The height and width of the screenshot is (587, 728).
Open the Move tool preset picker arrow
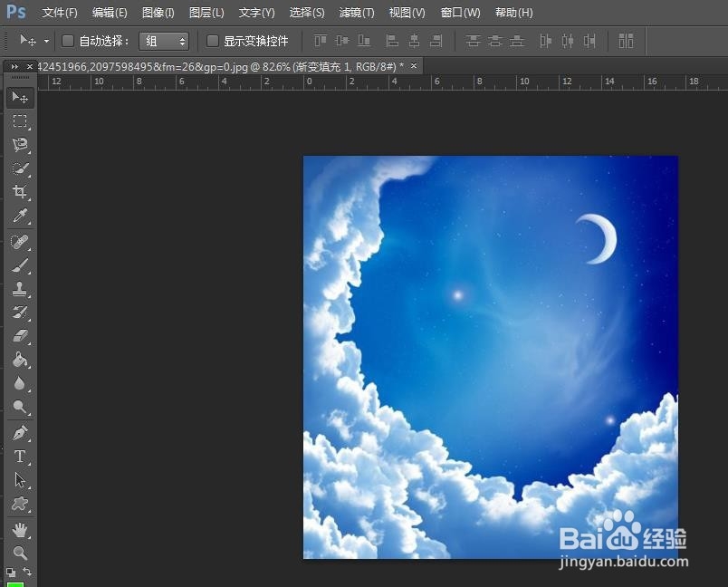pyautogui.click(x=46, y=42)
